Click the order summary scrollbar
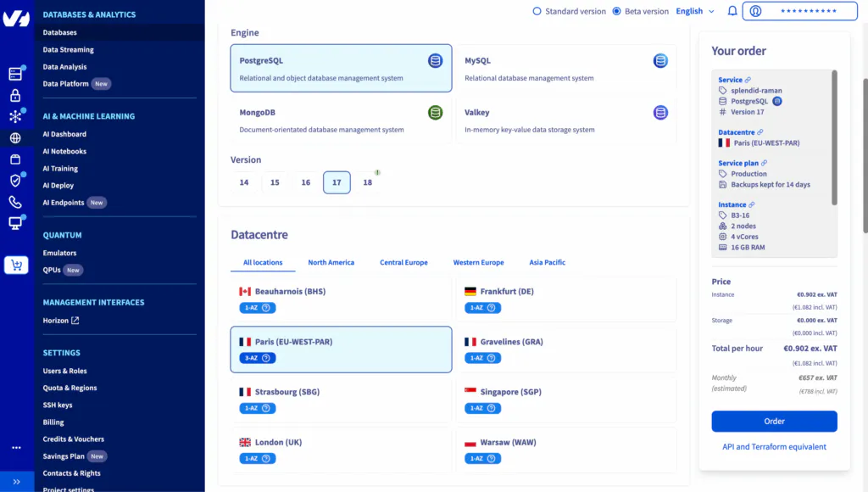Viewport: 868px width, 492px height. click(834, 137)
